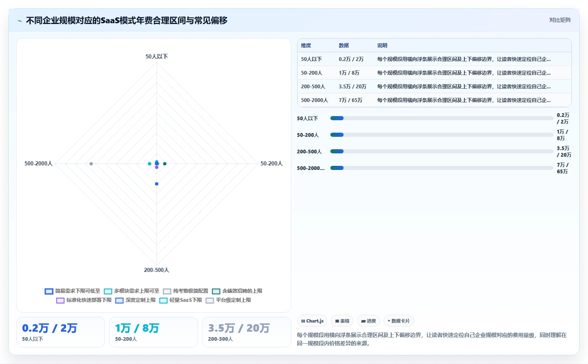Open the 0.2万 / 2万 data card
The width and height of the screenshot is (588, 364).
click(61, 332)
